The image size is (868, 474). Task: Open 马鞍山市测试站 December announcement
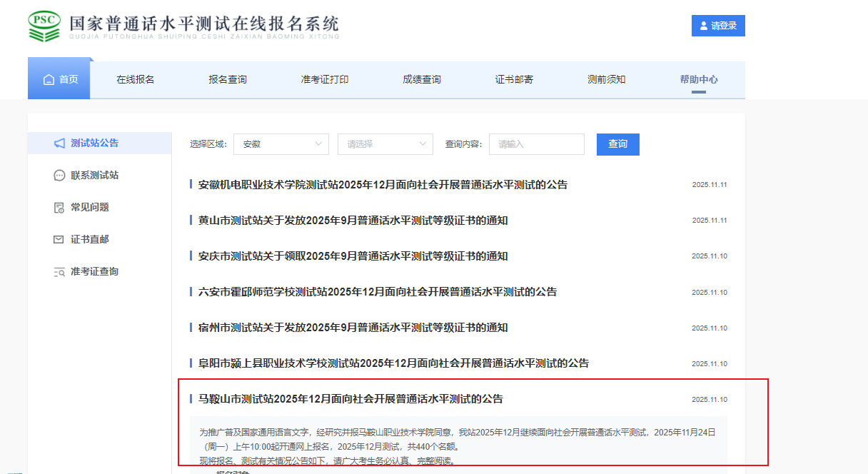click(x=350, y=399)
